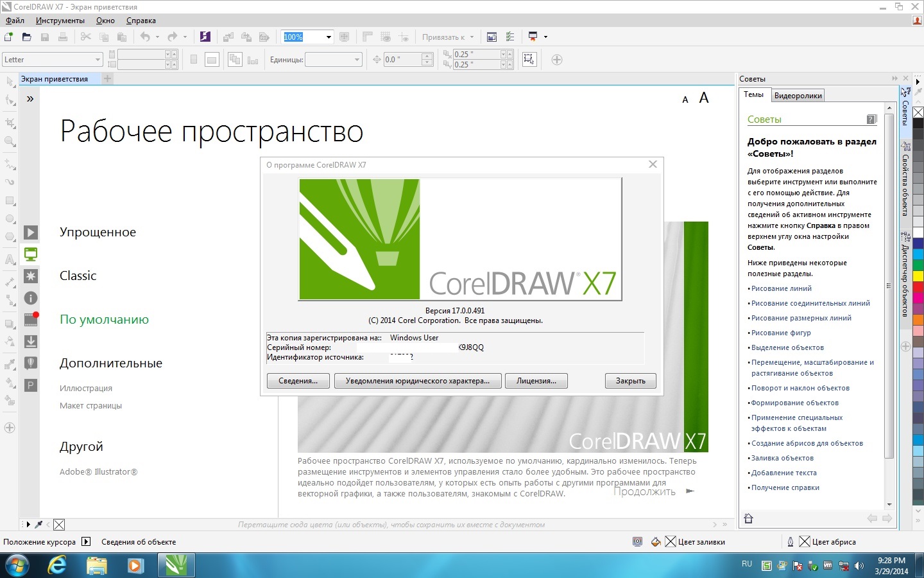Open the Файл menu

(x=15, y=21)
